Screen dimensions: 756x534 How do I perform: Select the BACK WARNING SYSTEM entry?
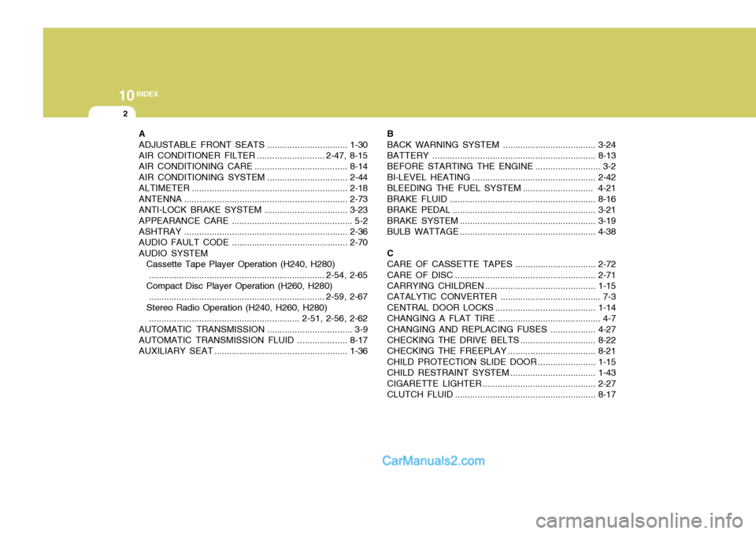[502, 145]
